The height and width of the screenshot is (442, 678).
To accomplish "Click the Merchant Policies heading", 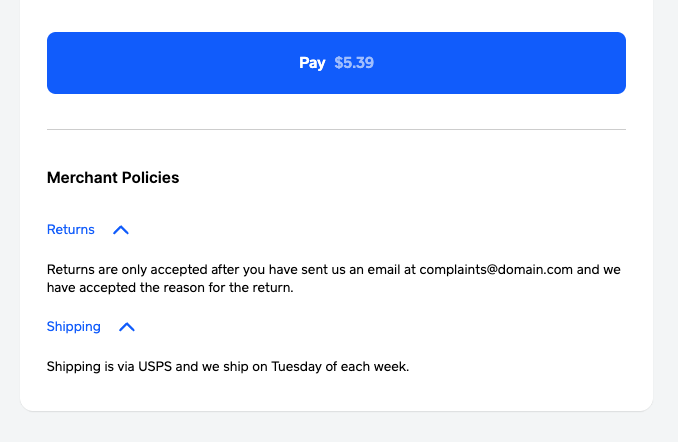I will (x=113, y=178).
